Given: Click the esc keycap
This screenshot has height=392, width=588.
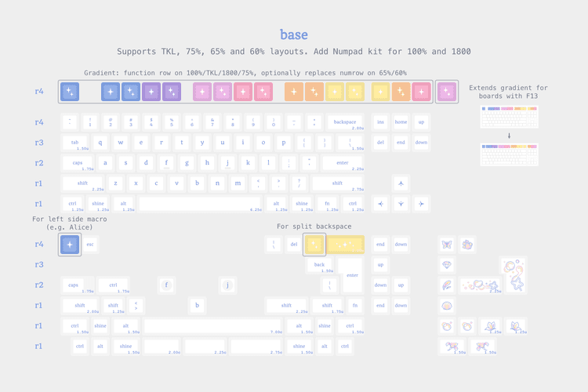Looking at the screenshot, I should pos(90,244).
